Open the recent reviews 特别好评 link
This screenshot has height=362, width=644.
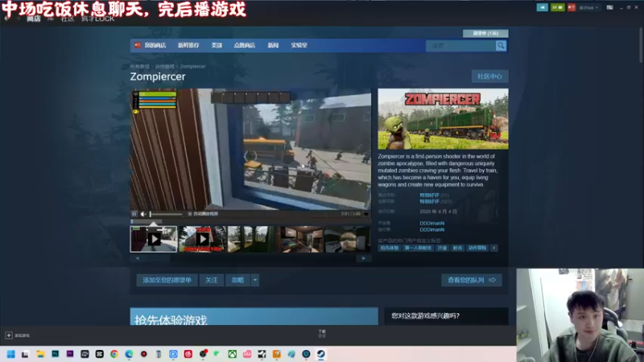tap(429, 195)
